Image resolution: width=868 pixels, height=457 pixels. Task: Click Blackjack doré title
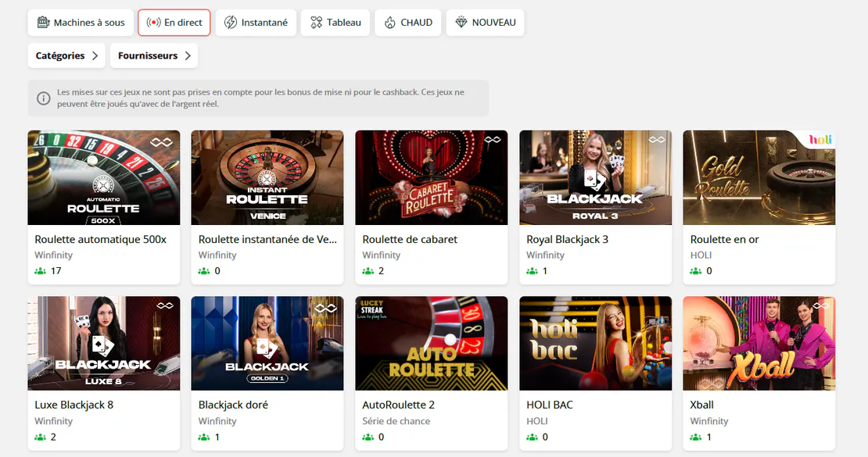point(233,405)
